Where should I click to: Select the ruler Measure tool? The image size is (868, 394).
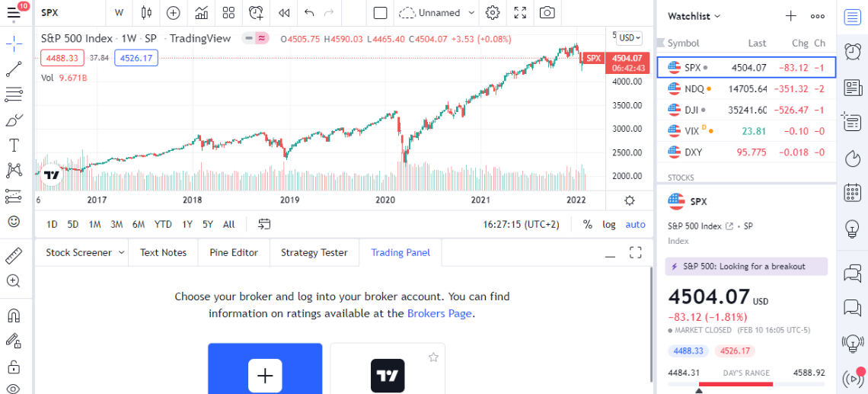pos(14,255)
